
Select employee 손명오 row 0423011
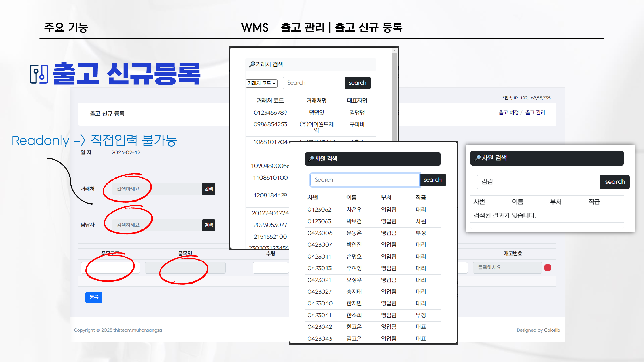point(373,257)
